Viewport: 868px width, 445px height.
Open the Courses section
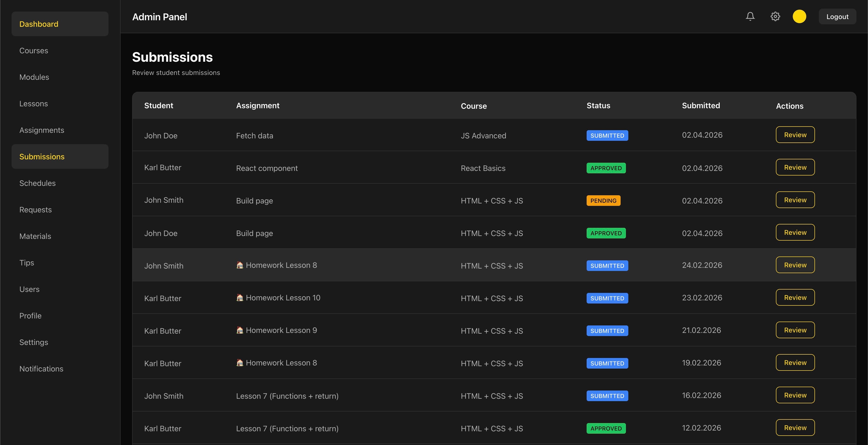pyautogui.click(x=34, y=50)
